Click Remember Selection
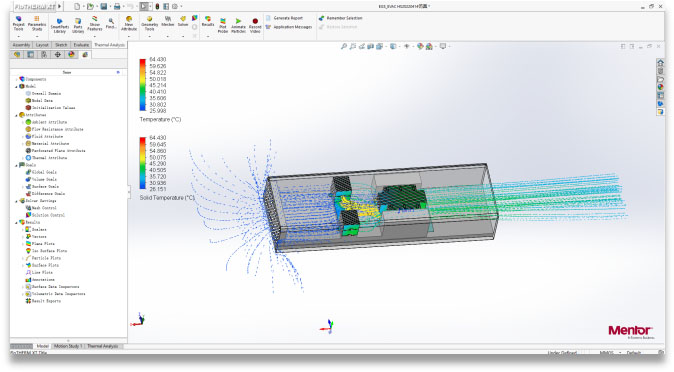674x372 pixels. pos(341,18)
